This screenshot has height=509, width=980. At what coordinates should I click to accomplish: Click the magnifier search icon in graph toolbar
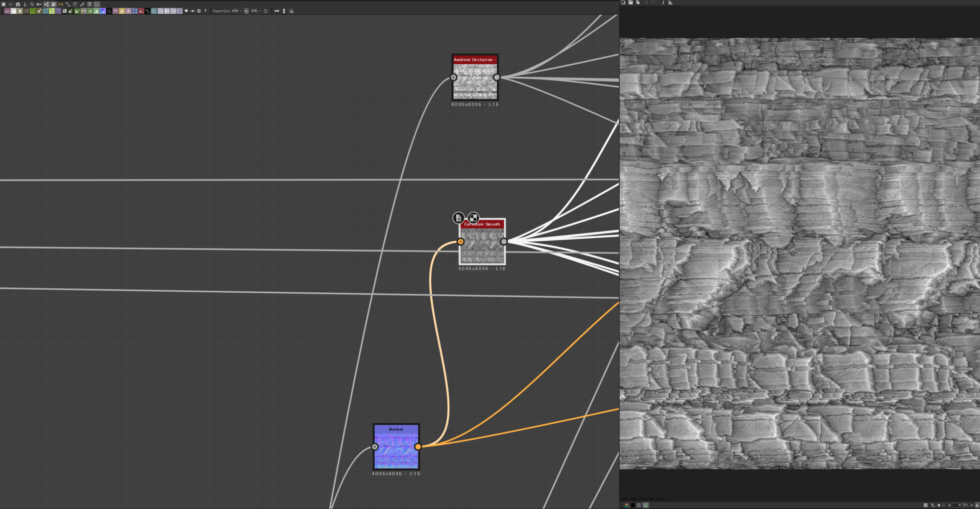(32, 4)
